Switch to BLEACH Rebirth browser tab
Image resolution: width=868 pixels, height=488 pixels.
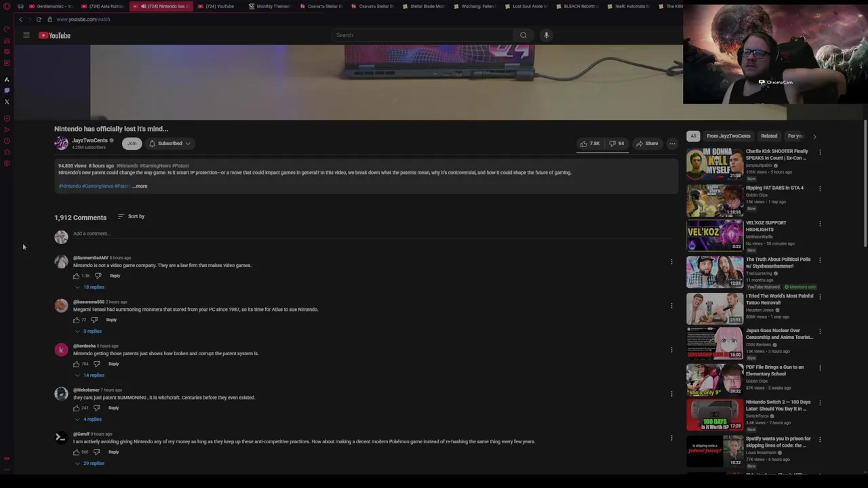click(577, 6)
